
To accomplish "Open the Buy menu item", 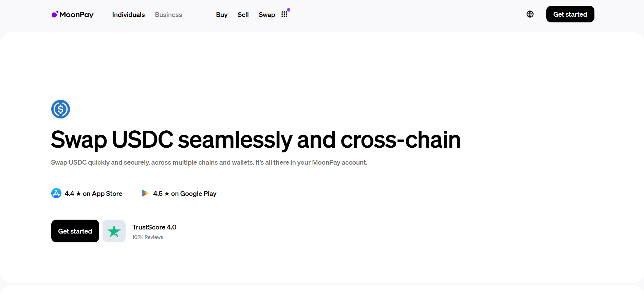I will (x=222, y=15).
